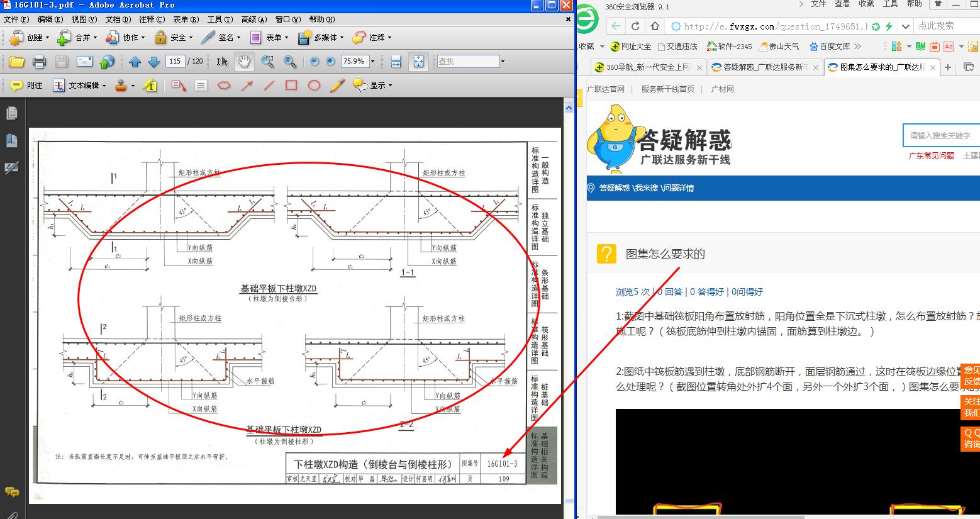Choose the Cloud drawing tool
This screenshot has height=519, width=980.
pyautogui.click(x=224, y=86)
